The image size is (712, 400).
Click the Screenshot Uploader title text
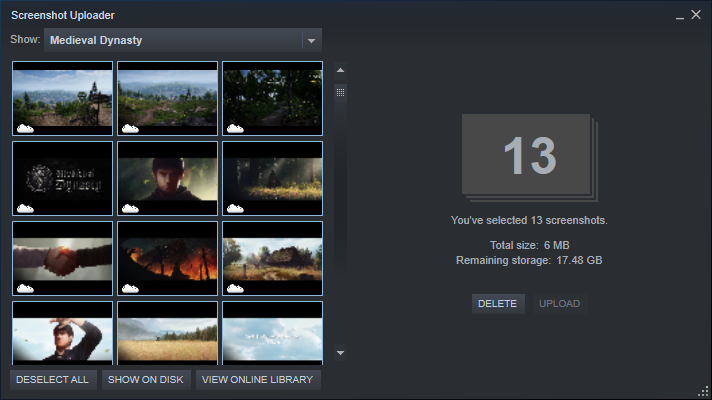[x=63, y=15]
